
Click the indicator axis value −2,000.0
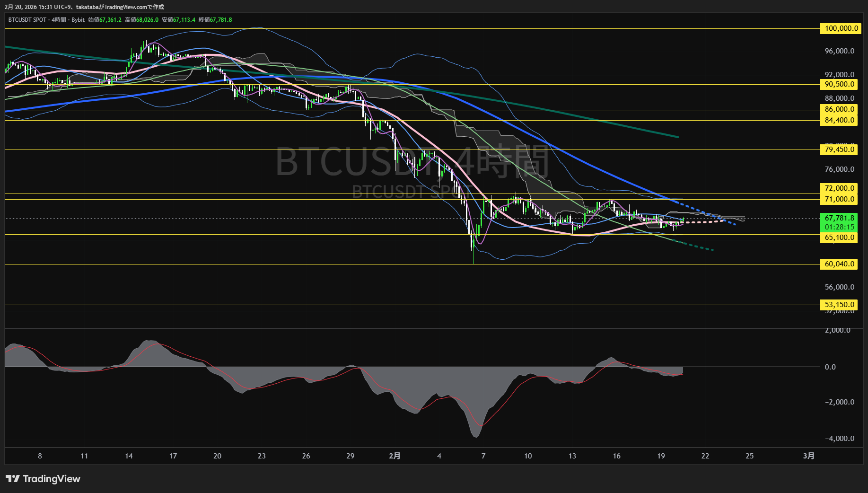coord(840,402)
